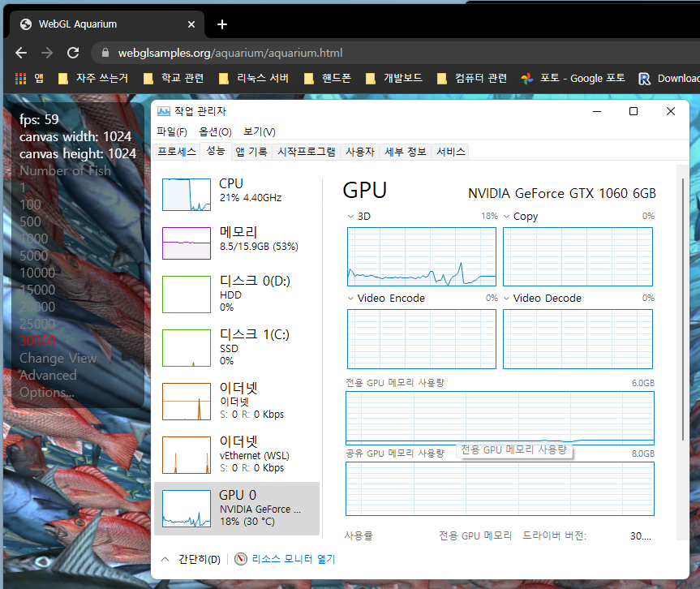The image size is (700, 589).
Task: Set number of fish to 15000
Action: tap(37, 290)
